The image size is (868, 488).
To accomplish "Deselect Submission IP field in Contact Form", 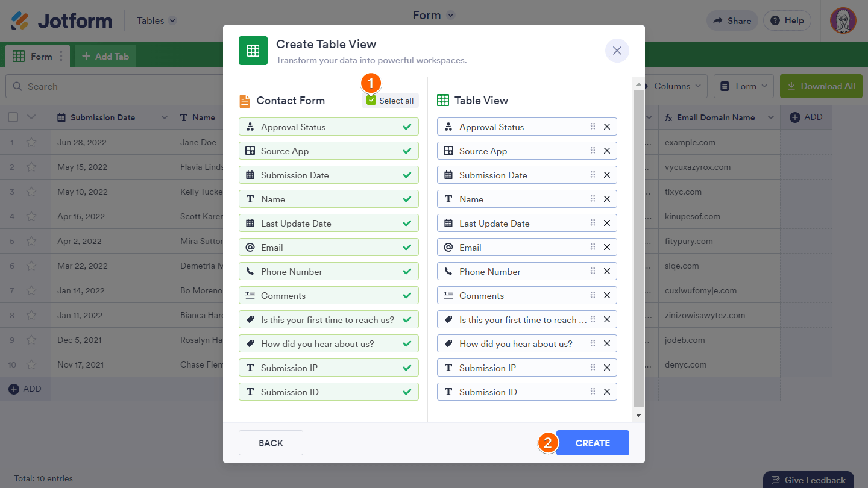I will [407, 368].
